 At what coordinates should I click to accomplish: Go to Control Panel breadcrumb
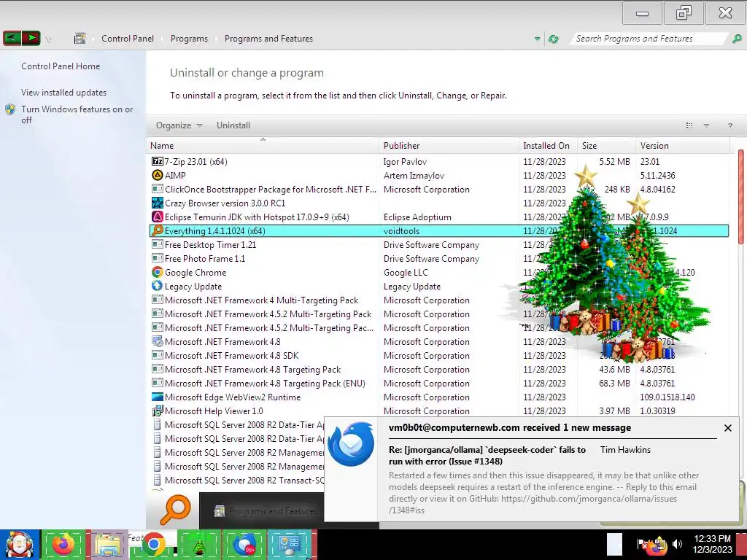coord(128,39)
